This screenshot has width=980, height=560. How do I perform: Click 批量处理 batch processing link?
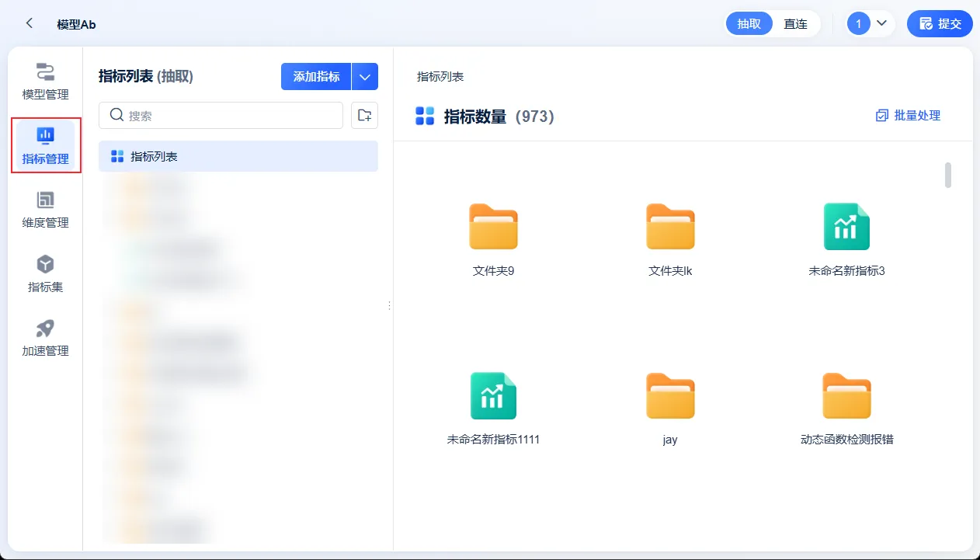(908, 116)
